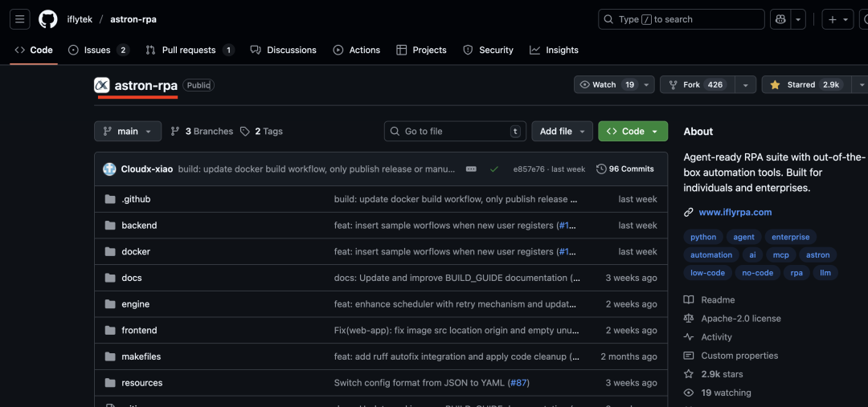Switch to the Issues tab
The image size is (868, 407).
(98, 50)
